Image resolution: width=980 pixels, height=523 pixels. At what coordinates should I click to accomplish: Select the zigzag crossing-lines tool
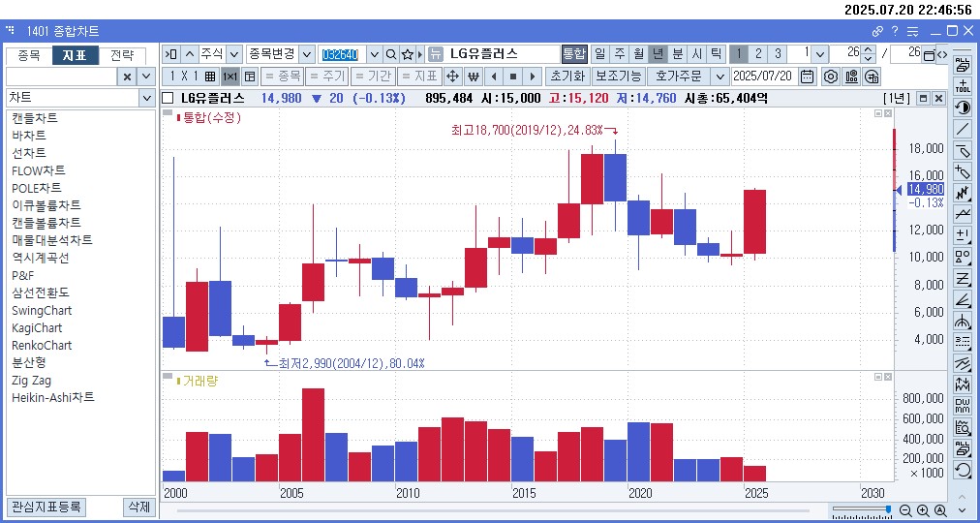coord(963,193)
